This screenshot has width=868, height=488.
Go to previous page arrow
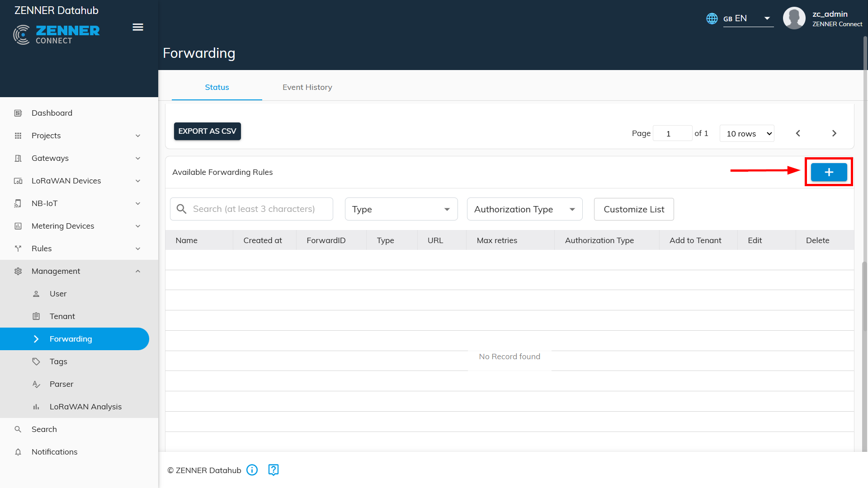[x=798, y=133]
